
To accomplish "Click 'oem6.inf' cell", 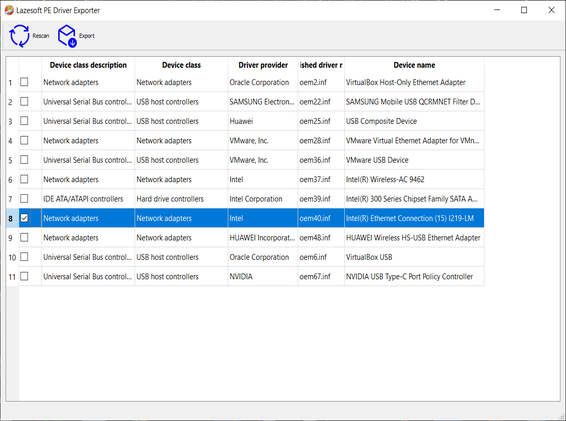I will click(321, 257).
